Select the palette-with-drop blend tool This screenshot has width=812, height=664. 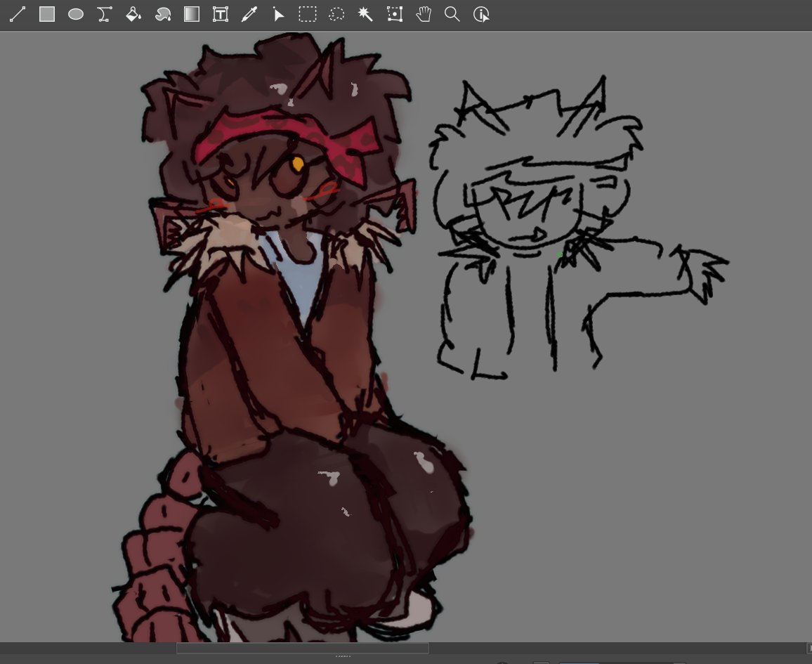[x=162, y=14]
